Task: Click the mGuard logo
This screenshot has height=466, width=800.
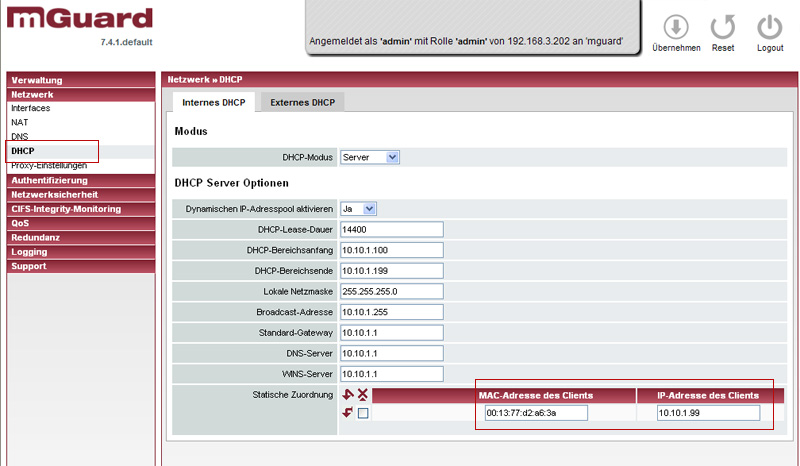Action: [x=77, y=19]
